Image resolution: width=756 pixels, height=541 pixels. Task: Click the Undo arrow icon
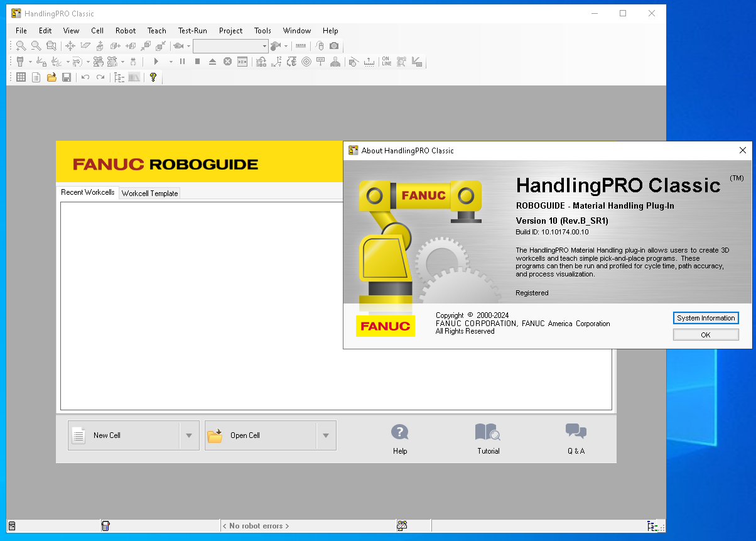85,77
